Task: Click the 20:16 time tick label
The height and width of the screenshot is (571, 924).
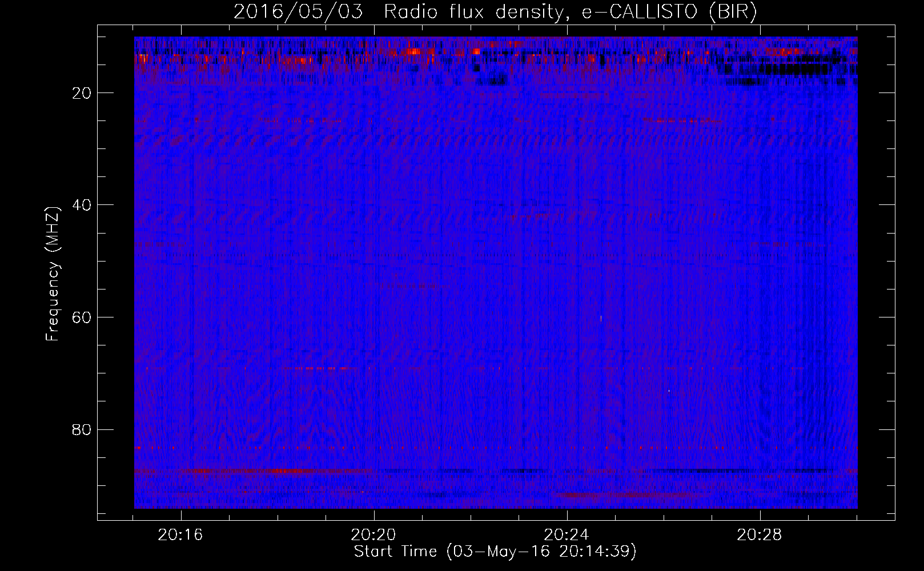Action: [180, 535]
